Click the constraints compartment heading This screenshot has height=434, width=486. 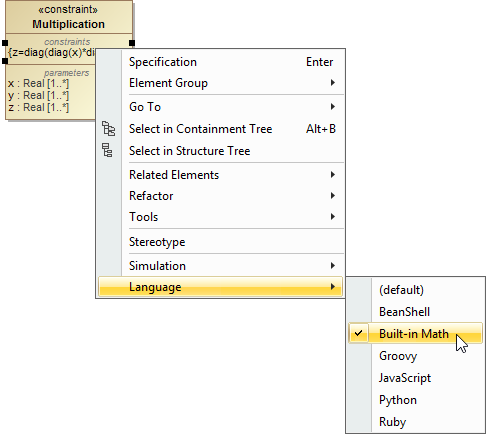[67, 42]
